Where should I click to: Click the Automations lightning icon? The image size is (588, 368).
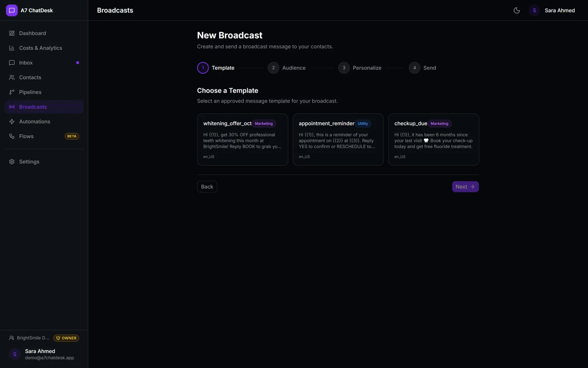tap(12, 121)
